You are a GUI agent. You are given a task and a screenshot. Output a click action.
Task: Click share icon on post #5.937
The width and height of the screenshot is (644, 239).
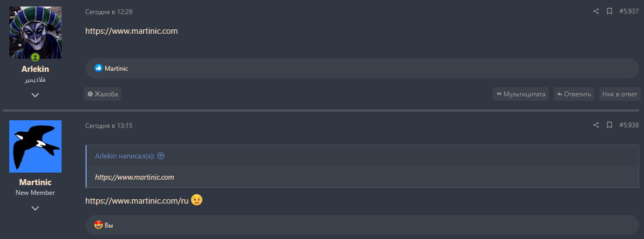[x=596, y=11]
